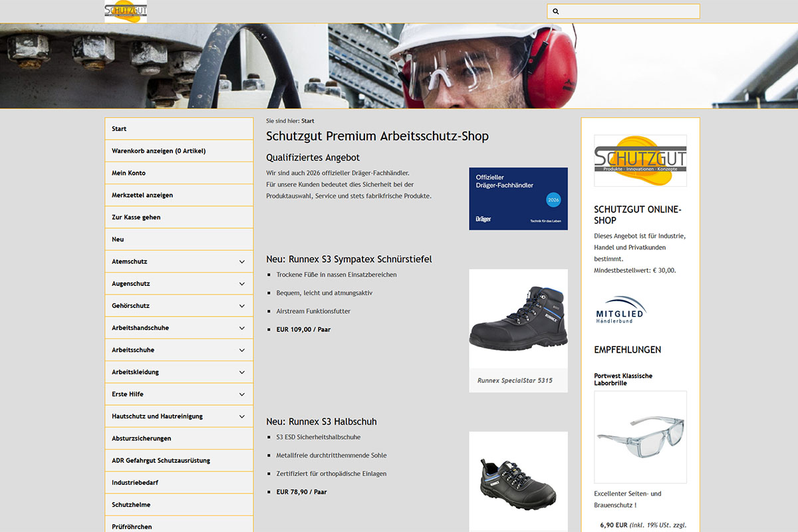Open the Arbeitshandschuhe category link
The image size is (798, 532).
click(140, 328)
